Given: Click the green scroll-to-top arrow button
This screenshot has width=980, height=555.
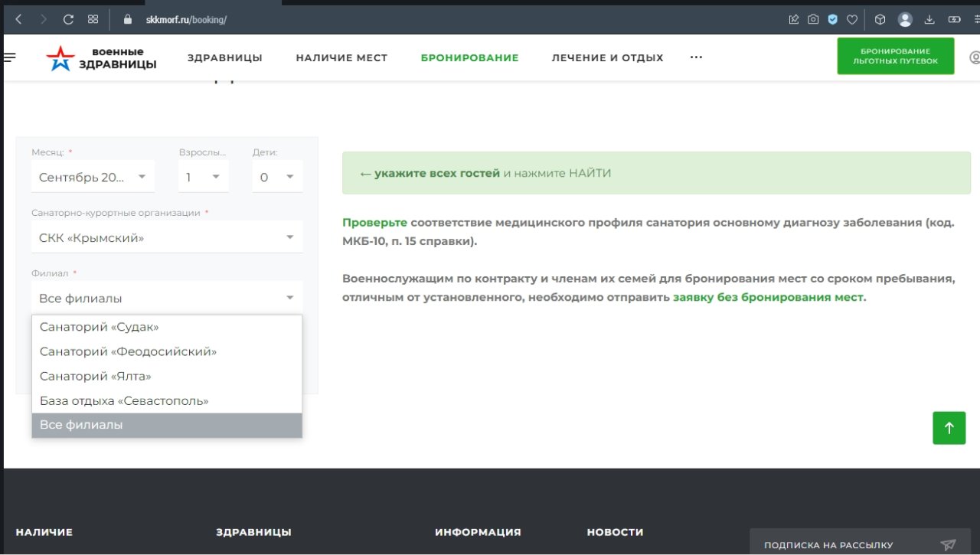Looking at the screenshot, I should (949, 428).
